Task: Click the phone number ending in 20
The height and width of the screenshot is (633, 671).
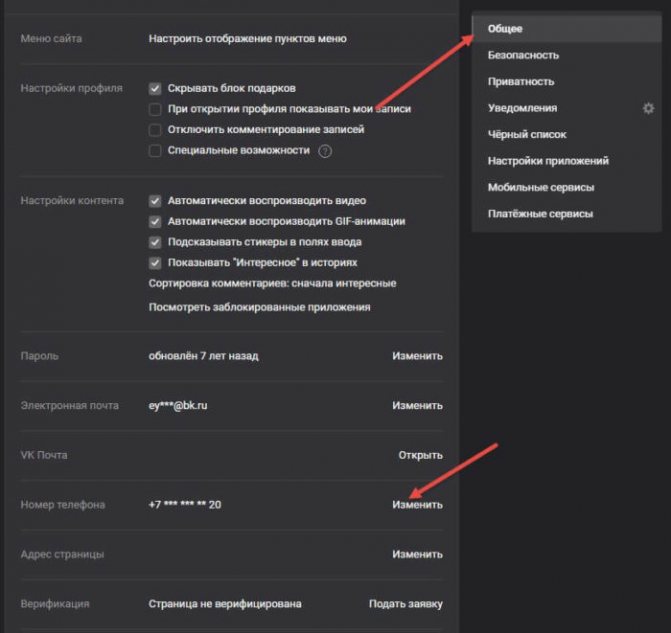Action: click(185, 505)
